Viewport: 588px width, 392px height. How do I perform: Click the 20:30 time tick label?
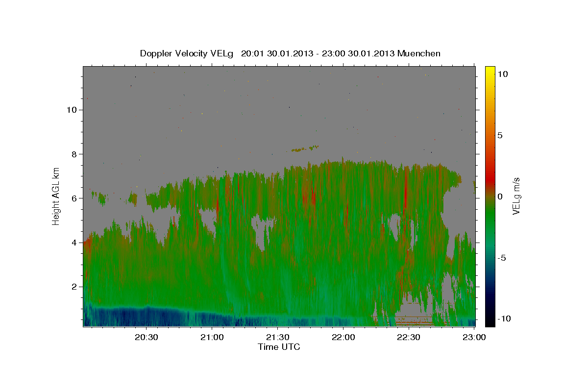(147, 337)
